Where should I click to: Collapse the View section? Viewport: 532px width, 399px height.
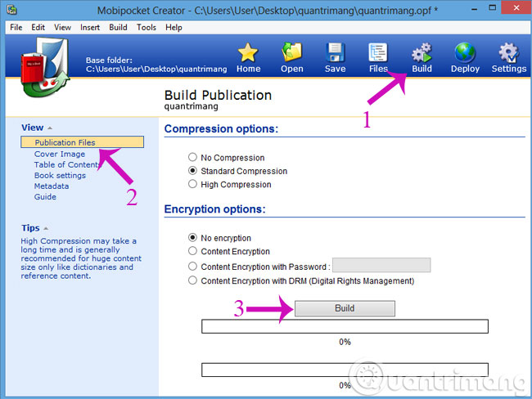[50, 128]
